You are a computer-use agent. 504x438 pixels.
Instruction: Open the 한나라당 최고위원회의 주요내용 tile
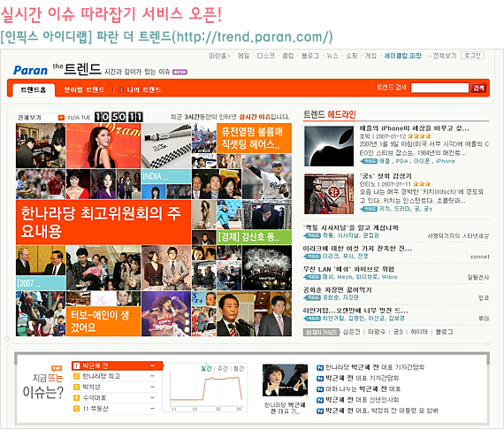coord(103,222)
